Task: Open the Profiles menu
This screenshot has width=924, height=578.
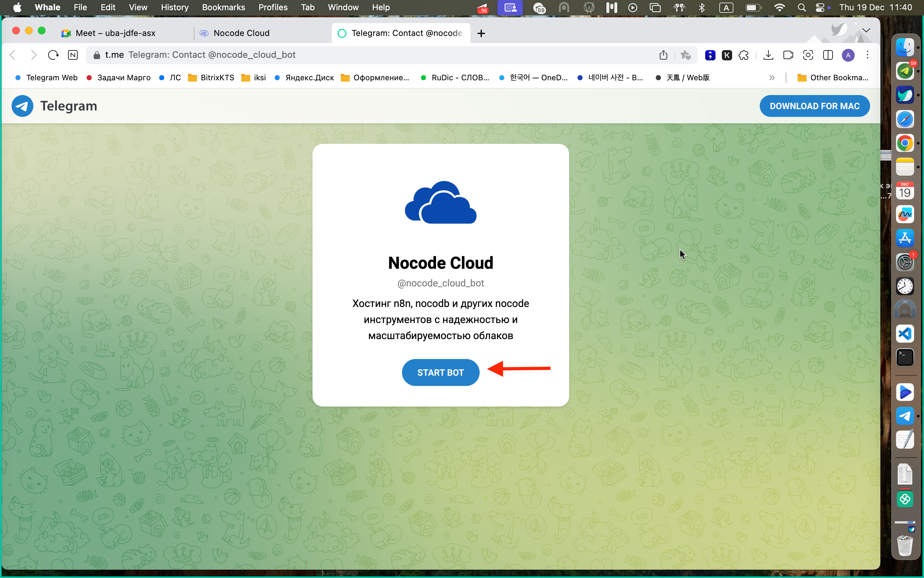Action: click(273, 7)
